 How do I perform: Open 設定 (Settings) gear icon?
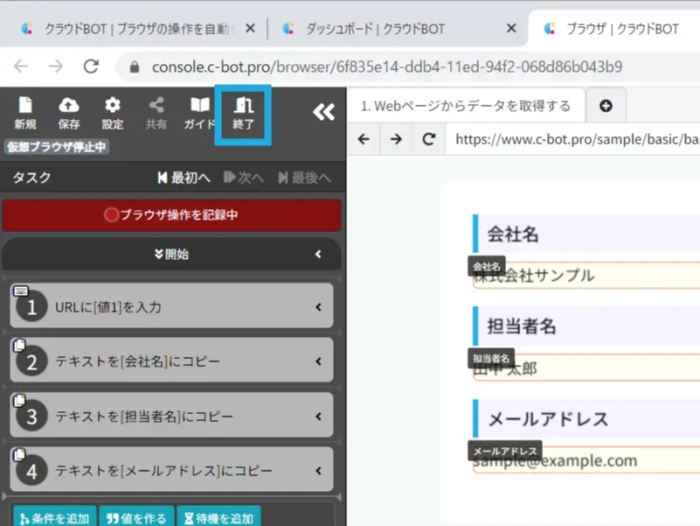click(x=112, y=112)
